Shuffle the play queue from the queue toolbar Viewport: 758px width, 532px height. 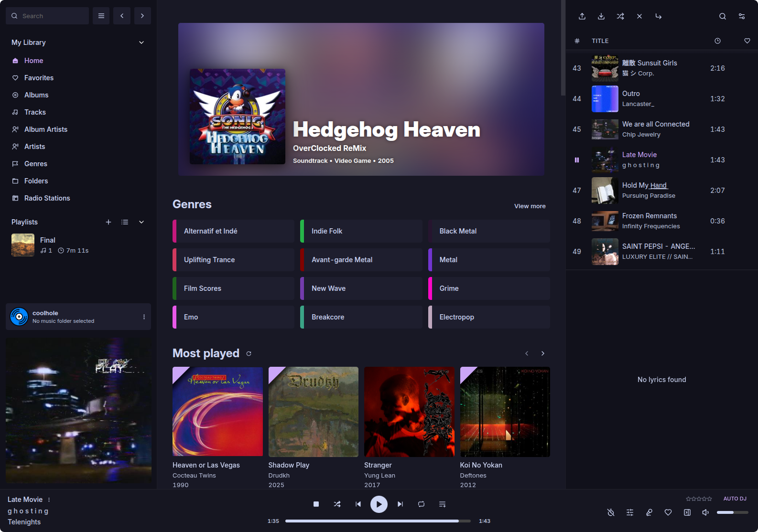pos(620,16)
